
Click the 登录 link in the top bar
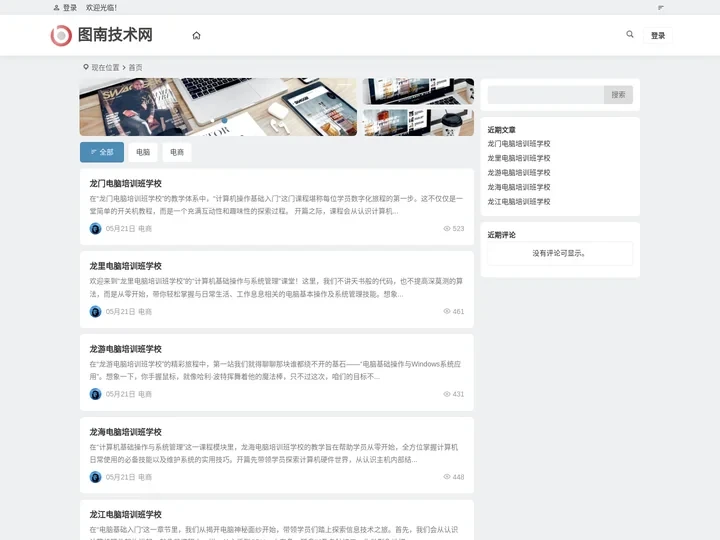tap(70, 8)
